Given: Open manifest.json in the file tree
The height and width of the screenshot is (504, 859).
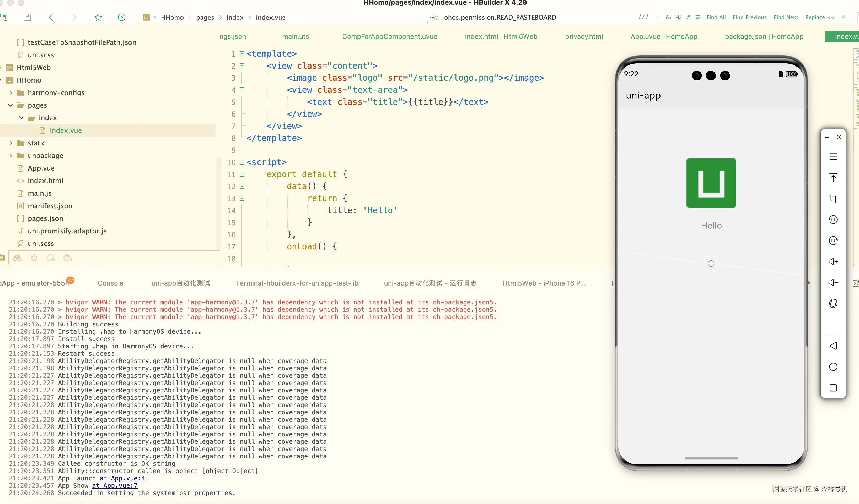Looking at the screenshot, I should (50, 206).
